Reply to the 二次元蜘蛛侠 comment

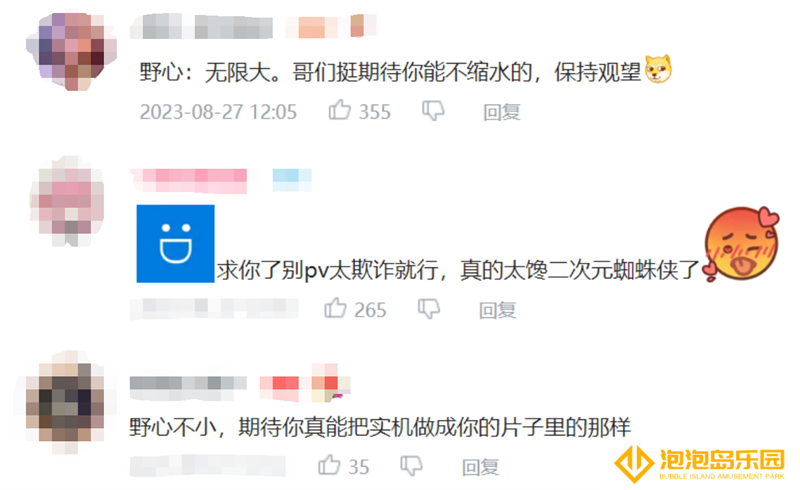coord(497,310)
